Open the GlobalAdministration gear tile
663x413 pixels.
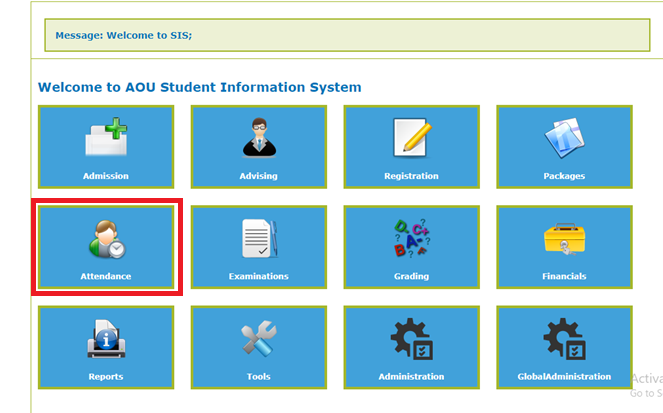pos(564,347)
